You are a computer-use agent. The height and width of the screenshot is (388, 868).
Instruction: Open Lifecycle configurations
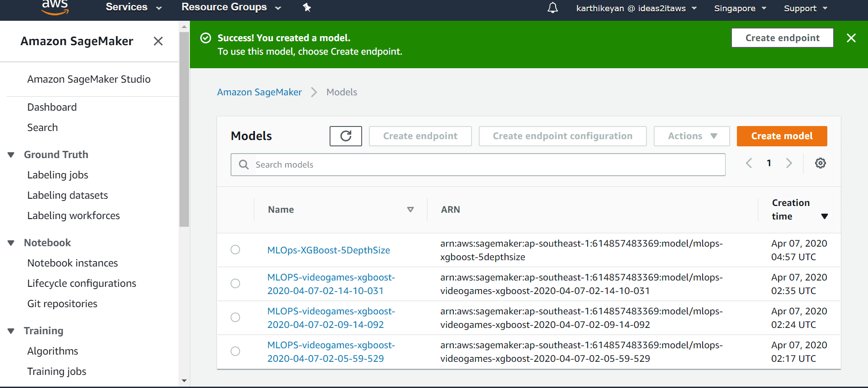pos(81,283)
